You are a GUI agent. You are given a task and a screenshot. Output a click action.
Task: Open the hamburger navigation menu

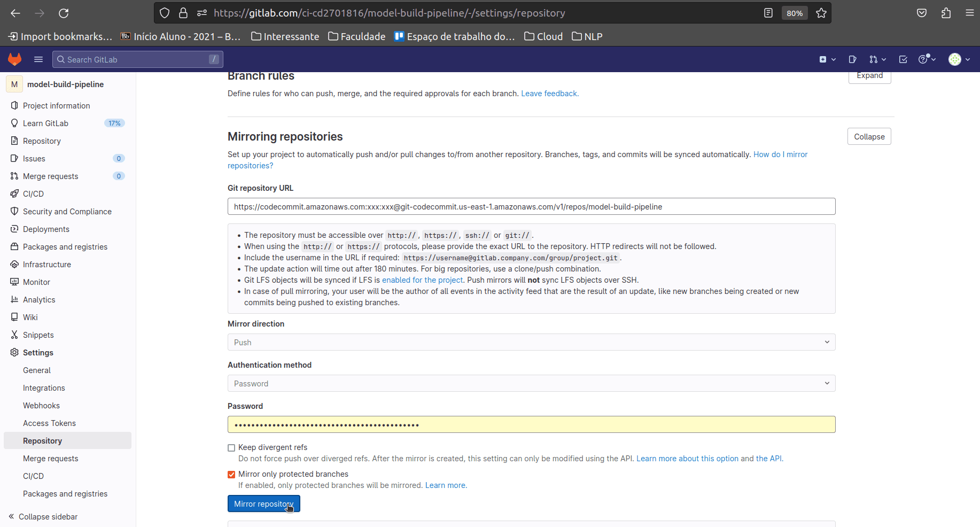click(38, 59)
